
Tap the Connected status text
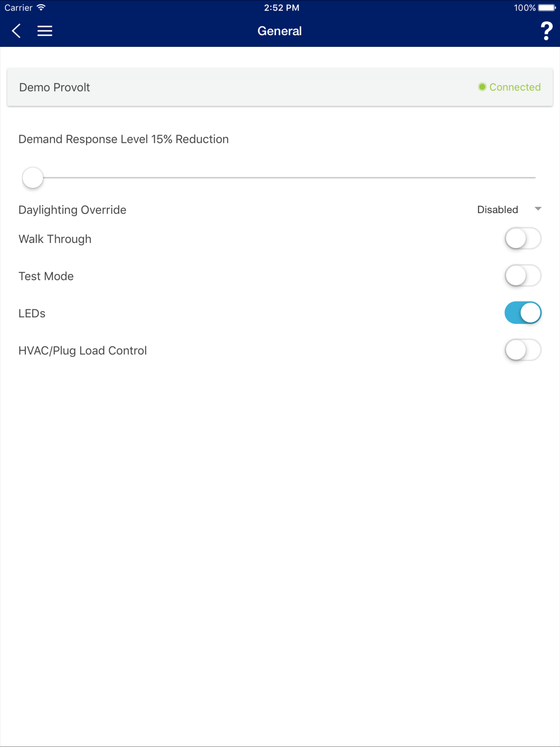pyautogui.click(x=515, y=87)
